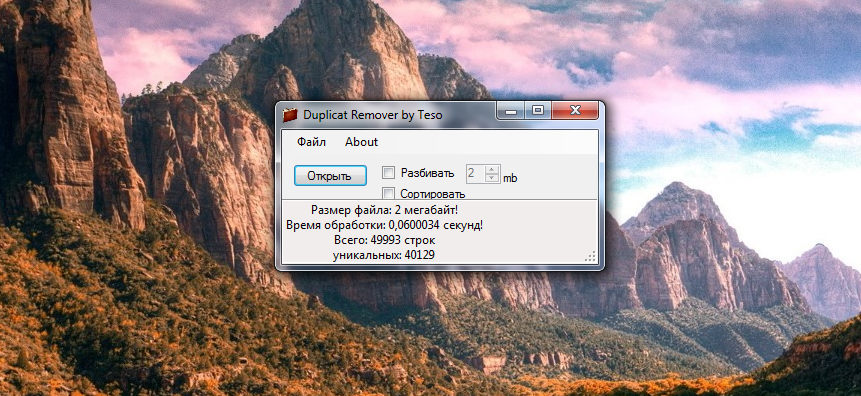Screen dimensions: 861x396
Task: Maximize the Duplicat Remover window
Action: point(538,111)
